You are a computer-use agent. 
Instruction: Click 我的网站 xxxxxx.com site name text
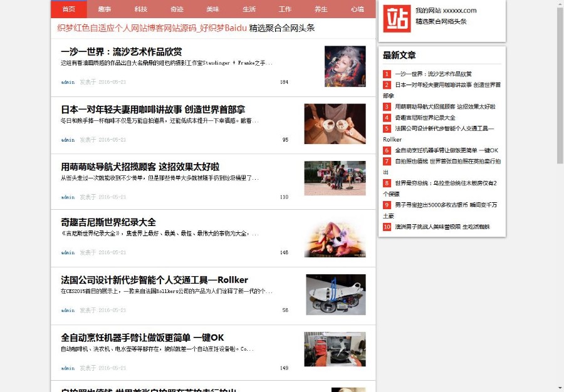[446, 11]
